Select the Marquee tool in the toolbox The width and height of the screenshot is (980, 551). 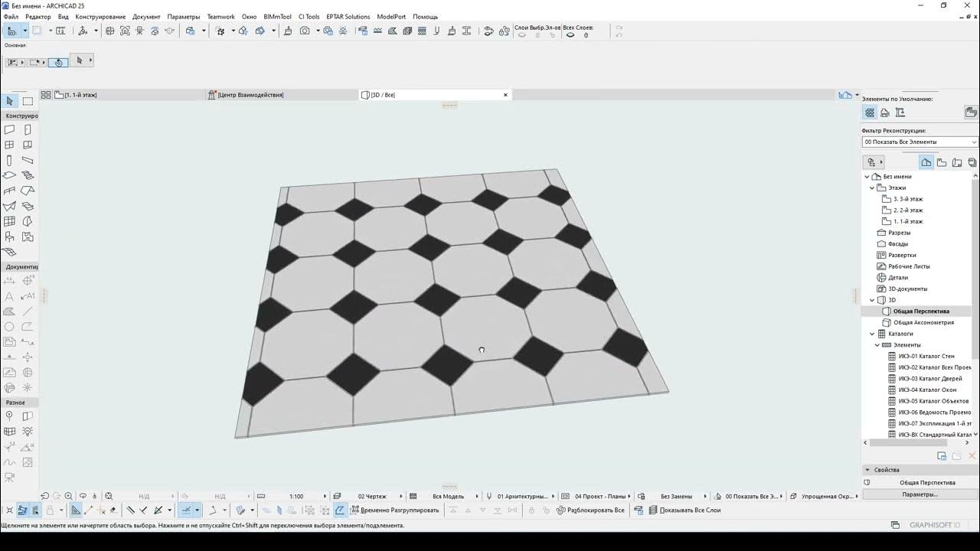28,101
